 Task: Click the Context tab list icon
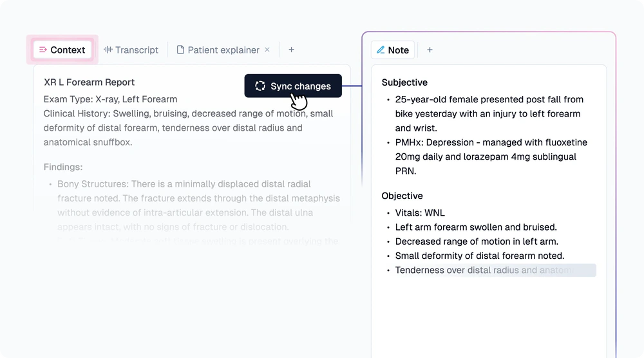[x=43, y=50]
